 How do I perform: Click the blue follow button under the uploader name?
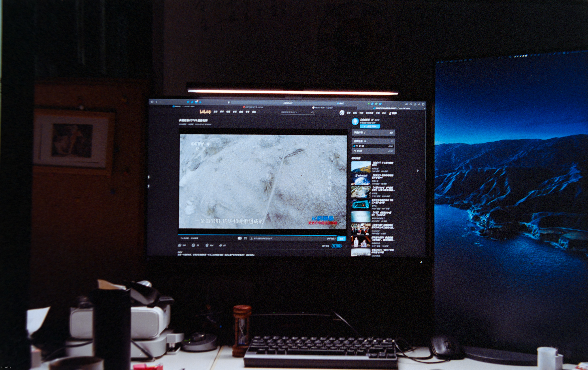click(x=370, y=126)
